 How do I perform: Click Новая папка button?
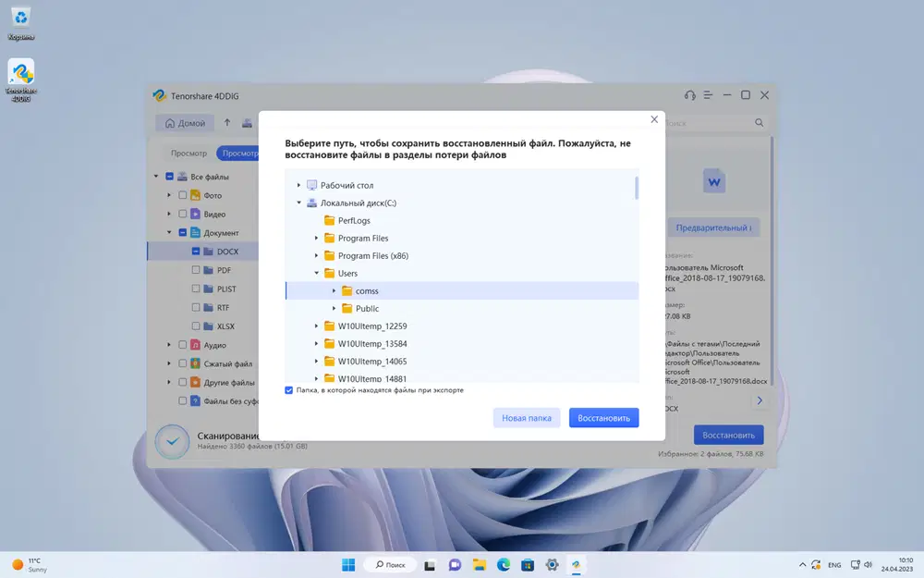pos(527,418)
